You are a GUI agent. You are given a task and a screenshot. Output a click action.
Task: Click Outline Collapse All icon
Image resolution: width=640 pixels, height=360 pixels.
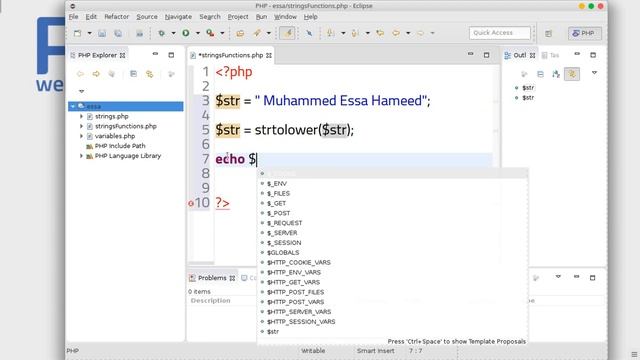[x=540, y=74]
